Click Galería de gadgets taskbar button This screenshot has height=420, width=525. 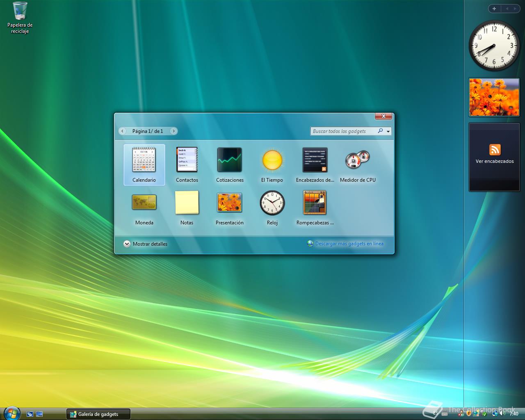(98, 414)
